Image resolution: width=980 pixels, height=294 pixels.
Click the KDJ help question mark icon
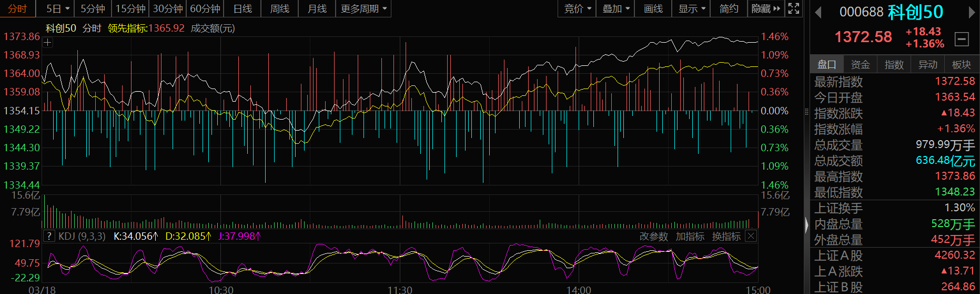pos(49,236)
